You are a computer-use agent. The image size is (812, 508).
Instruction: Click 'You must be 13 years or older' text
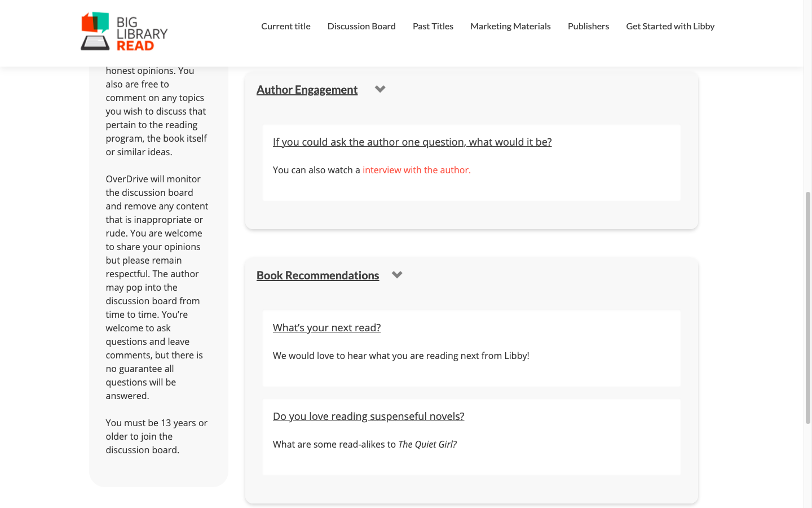point(157,436)
